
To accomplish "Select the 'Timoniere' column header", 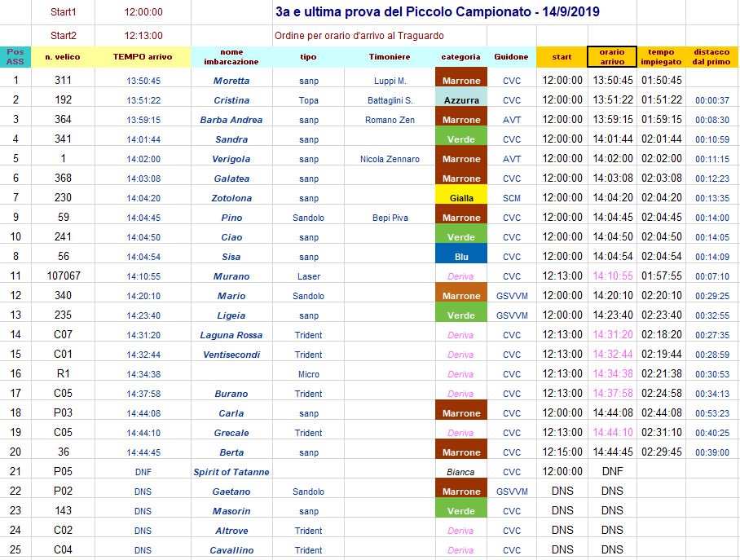I will pyautogui.click(x=390, y=57).
